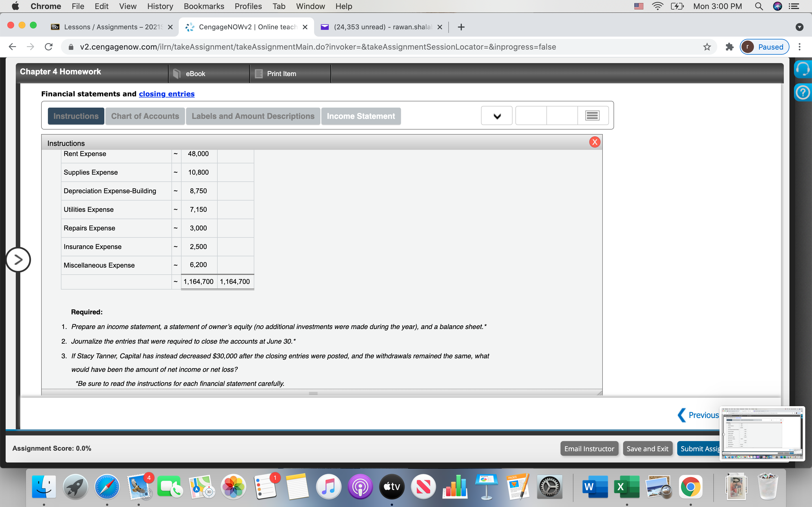Click the Save and Exit button
The height and width of the screenshot is (507, 812).
[x=647, y=448]
